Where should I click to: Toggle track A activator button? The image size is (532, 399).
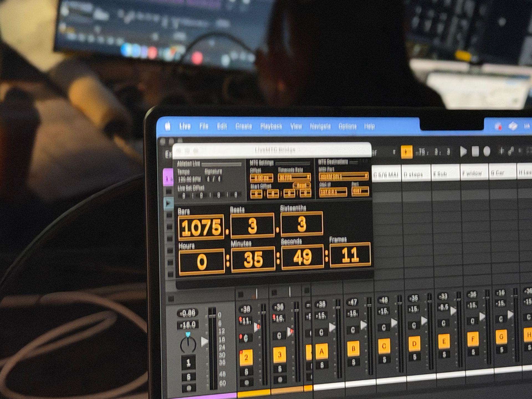(321, 352)
